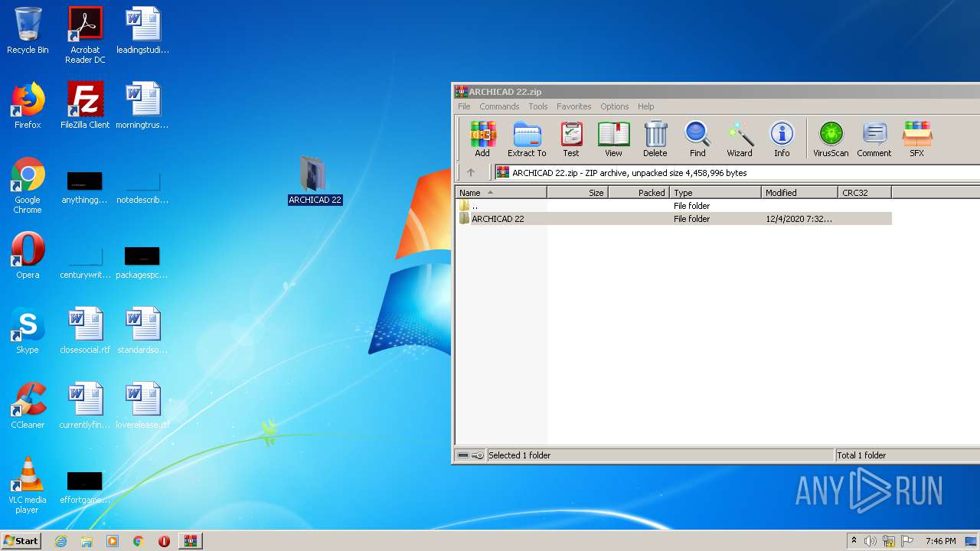This screenshot has width=980, height=551.
Task: Select the Acrobat Reader DC desktop icon
Action: [x=85, y=36]
